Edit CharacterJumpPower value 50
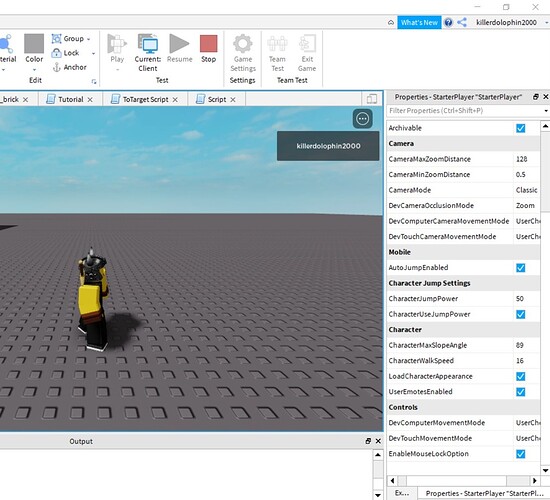The width and height of the screenshot is (550, 500). [x=526, y=299]
